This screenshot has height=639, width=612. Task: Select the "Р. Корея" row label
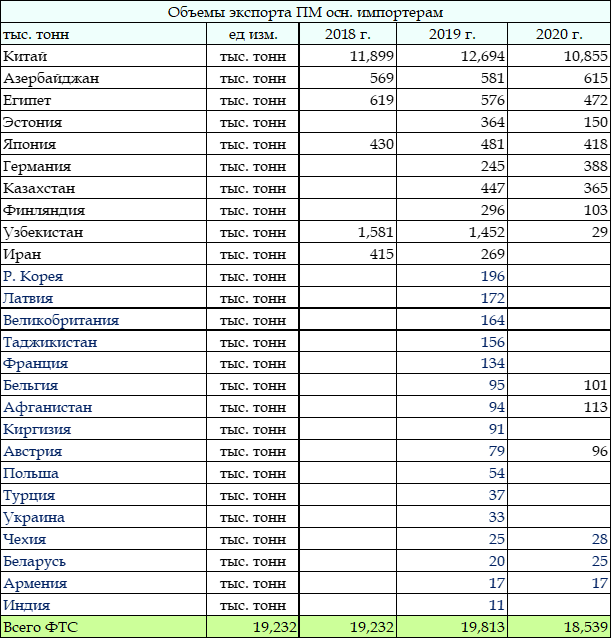[x=33, y=277]
